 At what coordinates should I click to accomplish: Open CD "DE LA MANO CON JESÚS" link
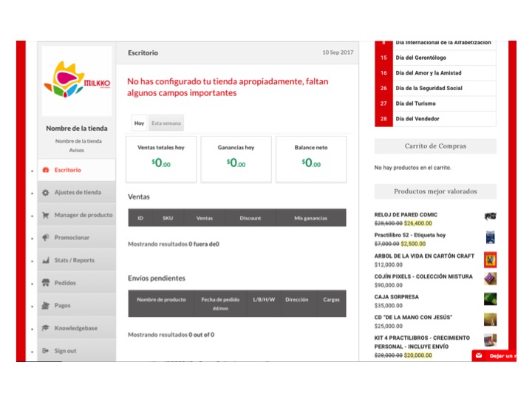413,318
